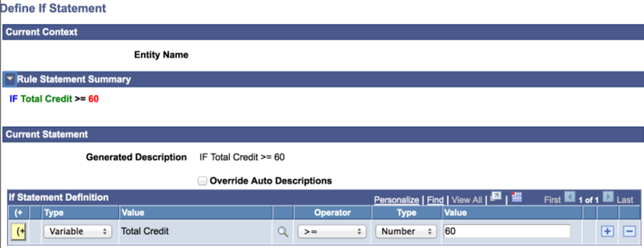Delete the row with minus icon
Image resolution: width=644 pixels, height=248 pixels.
629,232
